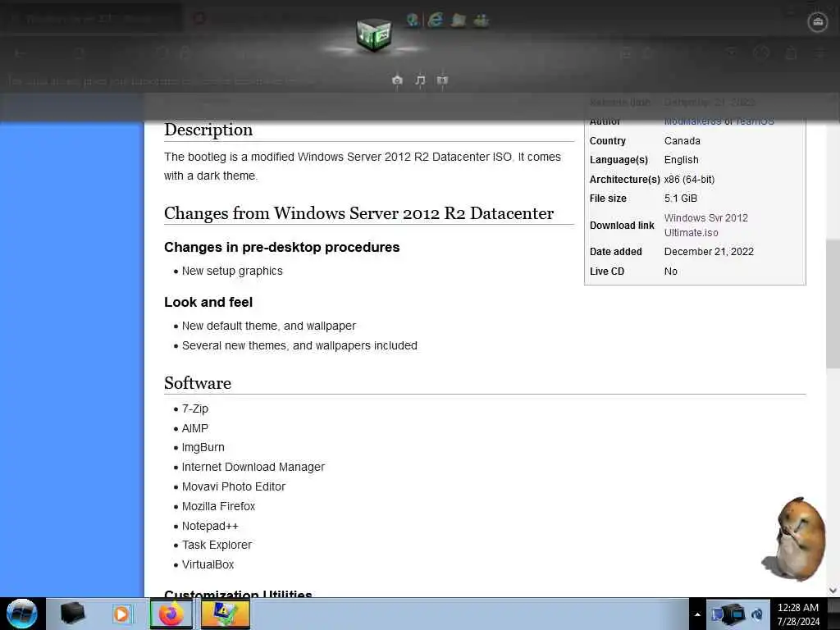
Task: Select the video icon below the cube
Action: [442, 80]
